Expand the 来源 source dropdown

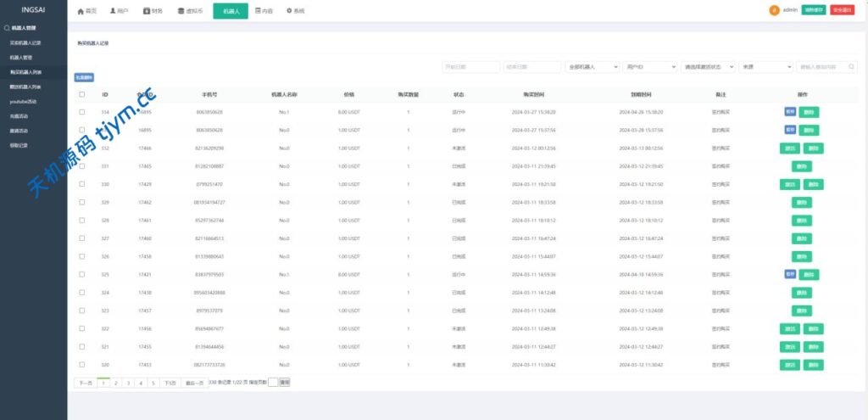pos(766,66)
